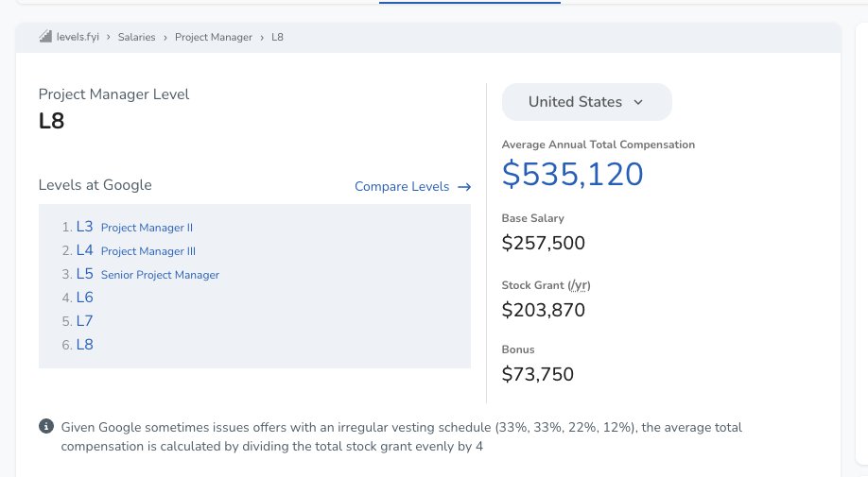Screen dimensions: 868x477
Task: Click the L8 breadcrumb item
Action: pyautogui.click(x=277, y=38)
